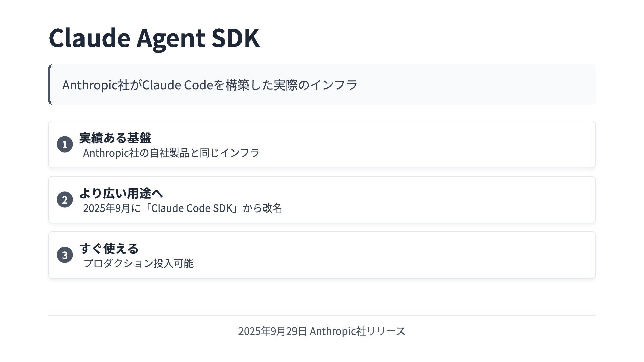Click the word Claude in the title

(90, 38)
